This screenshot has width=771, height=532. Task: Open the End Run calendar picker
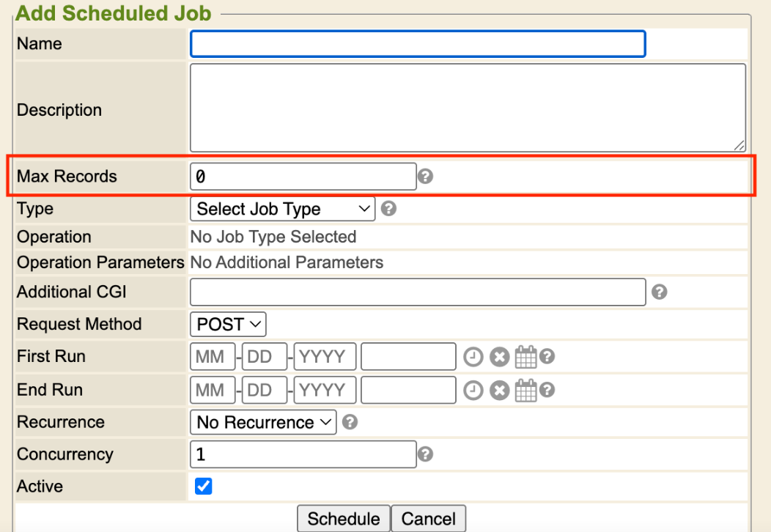tap(525, 391)
